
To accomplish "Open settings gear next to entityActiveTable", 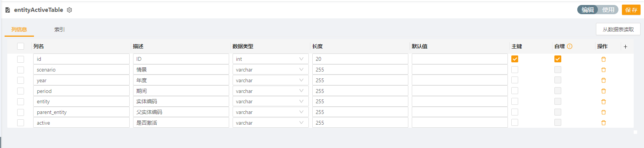I will pos(69,10).
